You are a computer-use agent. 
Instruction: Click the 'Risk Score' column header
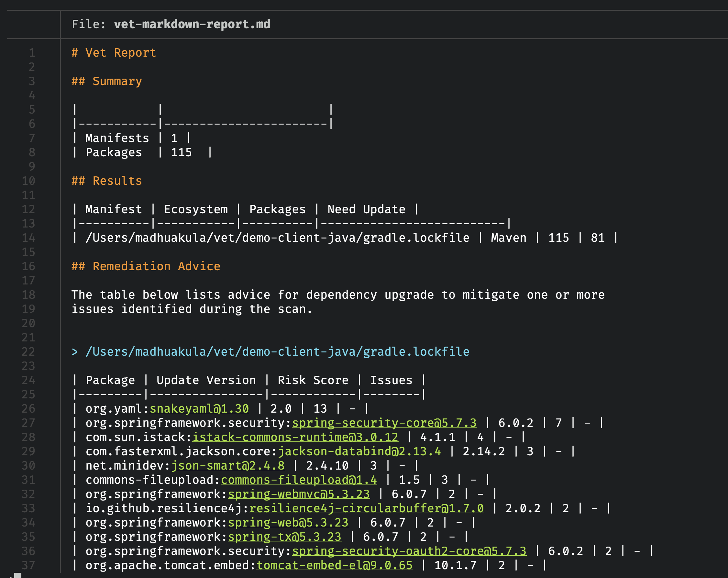[313, 380]
